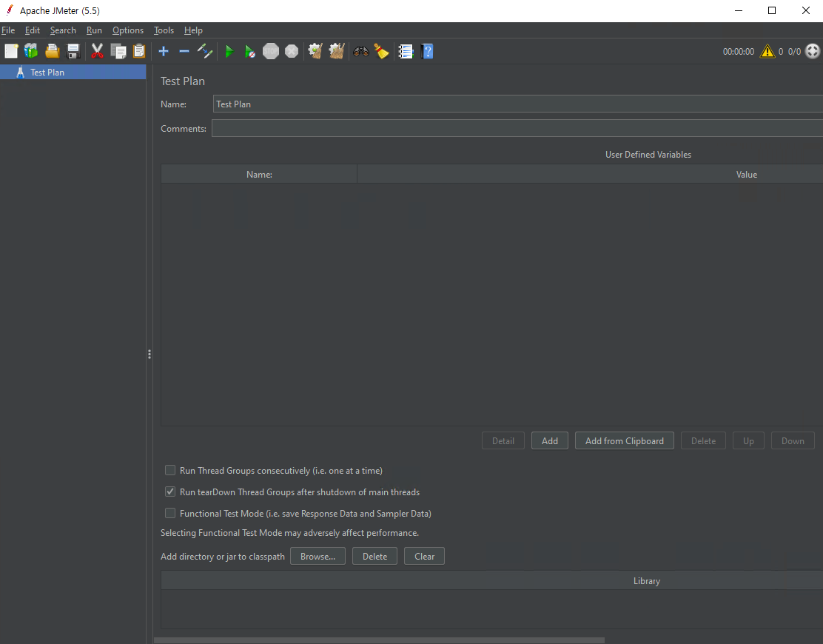Click the 00:00:00 elapsed time display
Image resolution: width=823 pixels, height=644 pixels.
[x=739, y=51]
